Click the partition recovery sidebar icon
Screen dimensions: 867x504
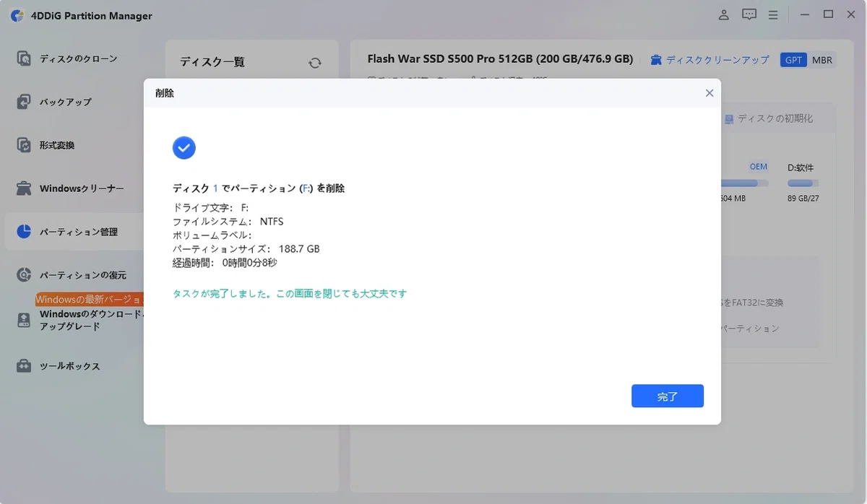[x=24, y=275]
